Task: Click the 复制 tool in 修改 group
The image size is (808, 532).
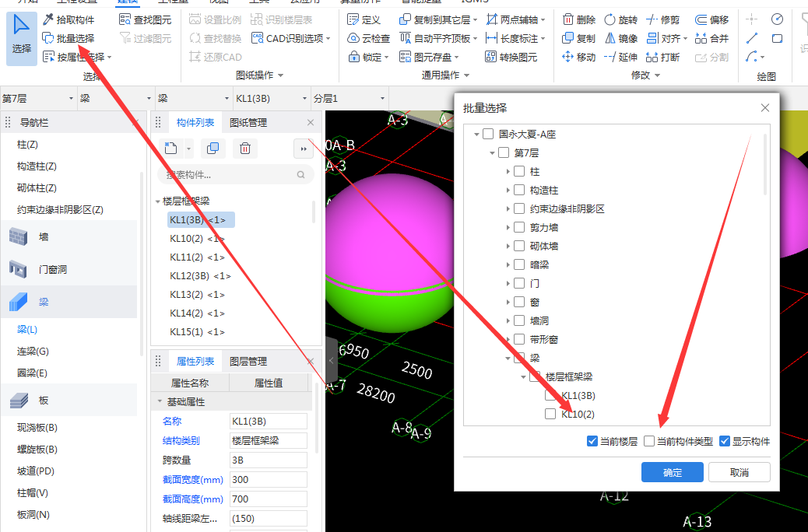Action: click(578, 38)
